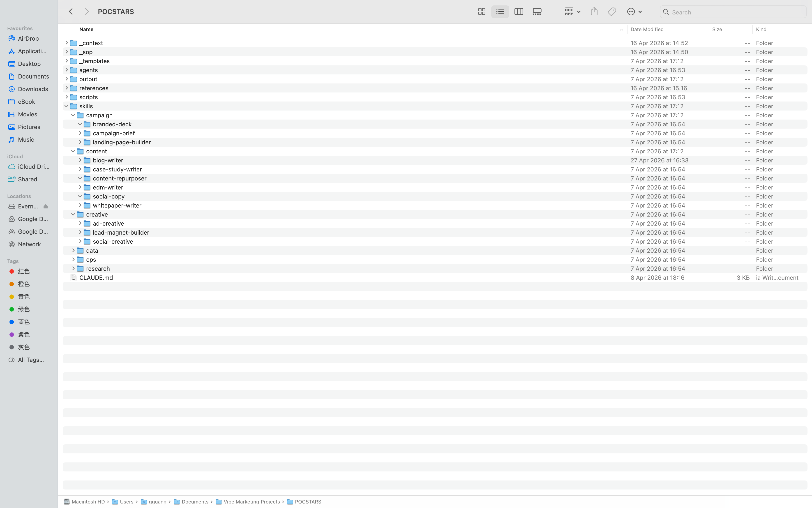The image size is (812, 508).
Task: Open iCloud Drive in the sidebar
Action: 29,167
